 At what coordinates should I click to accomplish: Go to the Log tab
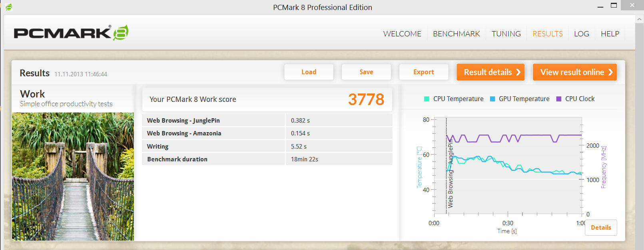click(582, 34)
